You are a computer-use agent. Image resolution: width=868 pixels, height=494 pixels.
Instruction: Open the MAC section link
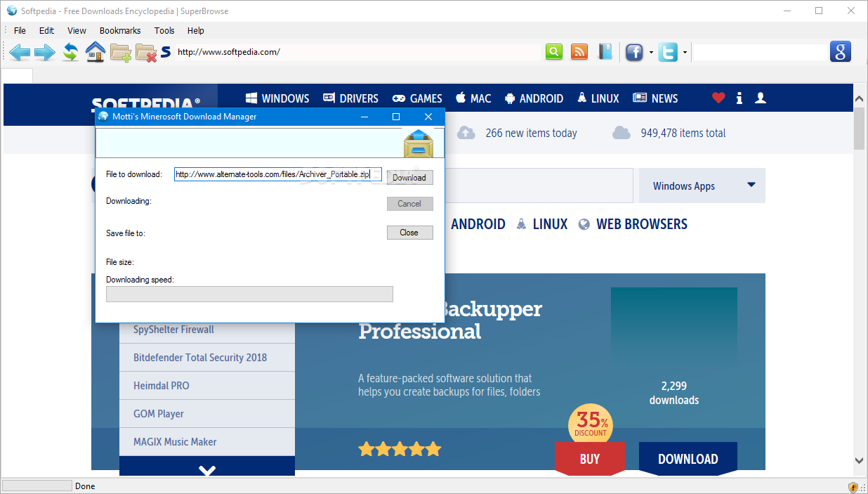(x=473, y=98)
